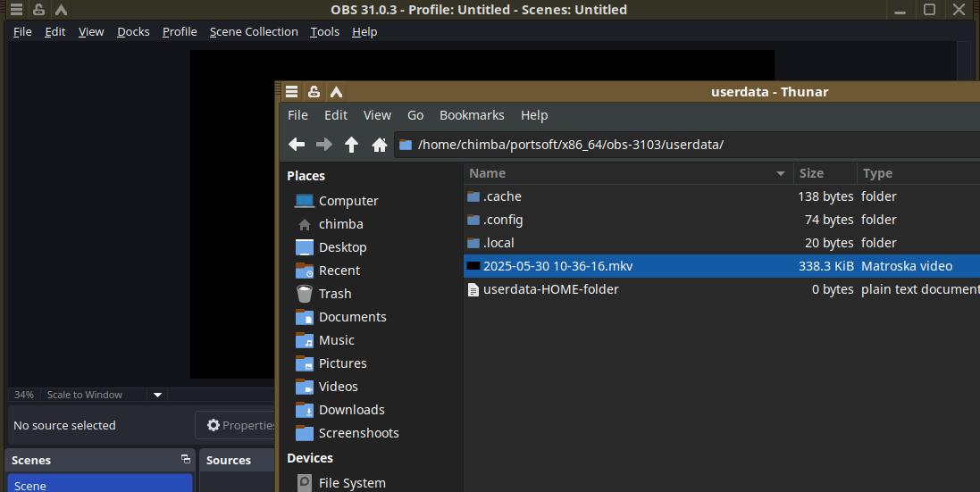Open Music in Places sidebar
Screen dimensions: 980x492
(337, 339)
